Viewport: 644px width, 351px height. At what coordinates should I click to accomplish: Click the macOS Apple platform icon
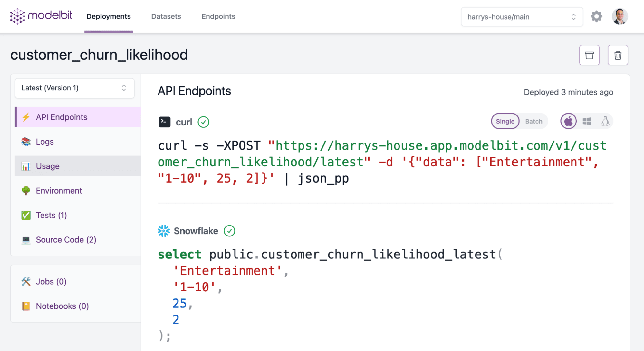click(568, 121)
